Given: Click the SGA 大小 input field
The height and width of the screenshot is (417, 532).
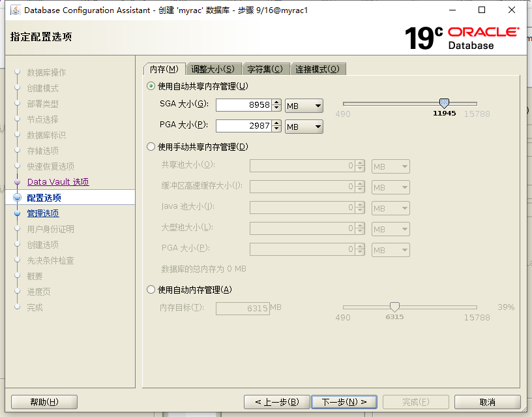Looking at the screenshot, I should tap(244, 104).
